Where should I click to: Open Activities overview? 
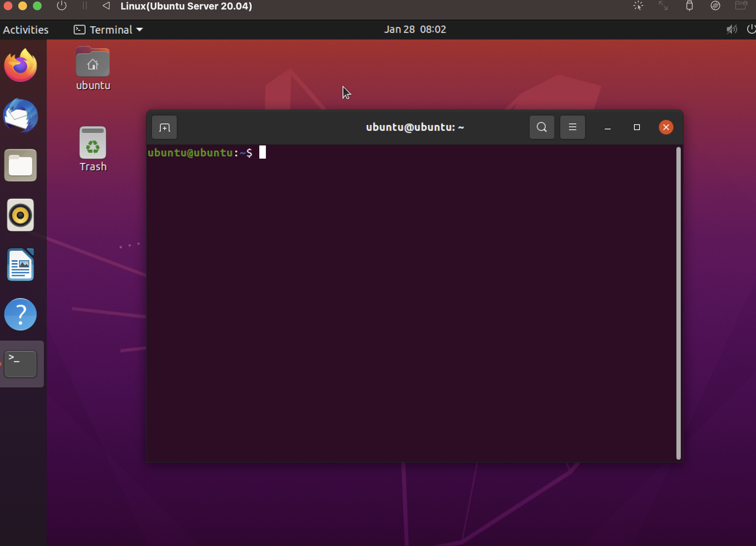tap(26, 30)
